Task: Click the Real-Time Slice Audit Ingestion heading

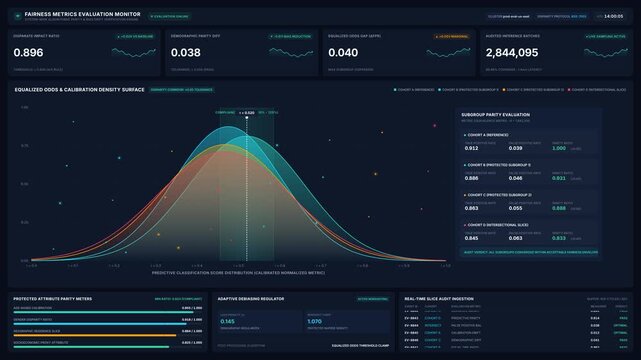Action: pos(439,299)
